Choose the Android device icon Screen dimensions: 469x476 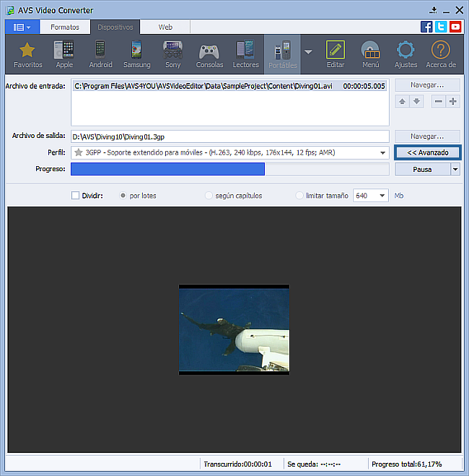click(100, 51)
